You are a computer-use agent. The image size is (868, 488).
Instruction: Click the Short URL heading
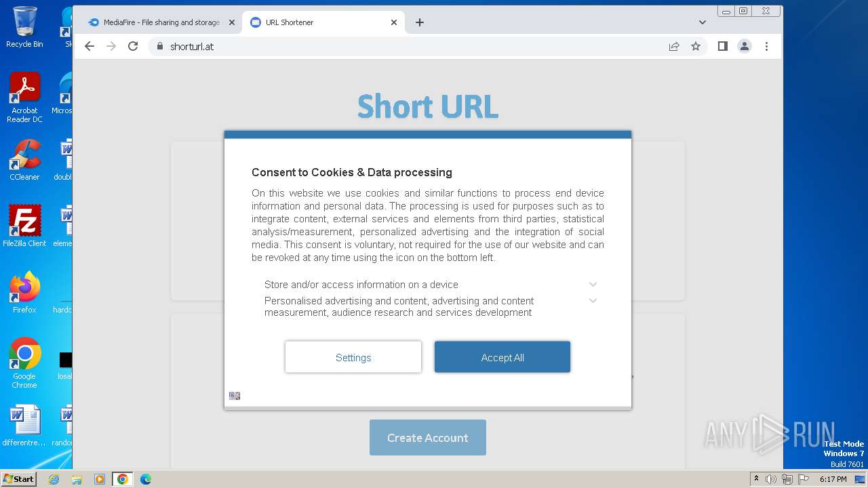tap(428, 107)
